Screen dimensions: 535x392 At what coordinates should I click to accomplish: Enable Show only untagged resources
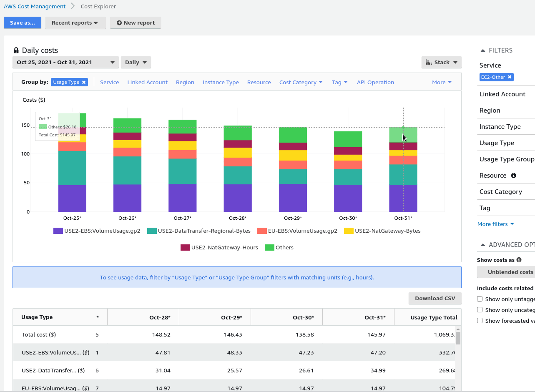pos(480,299)
